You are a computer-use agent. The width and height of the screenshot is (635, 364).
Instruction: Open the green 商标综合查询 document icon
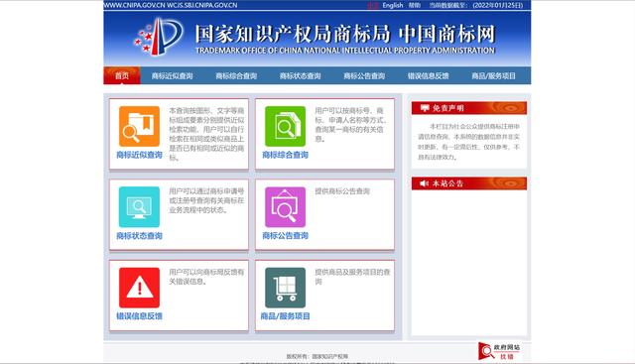(x=285, y=126)
